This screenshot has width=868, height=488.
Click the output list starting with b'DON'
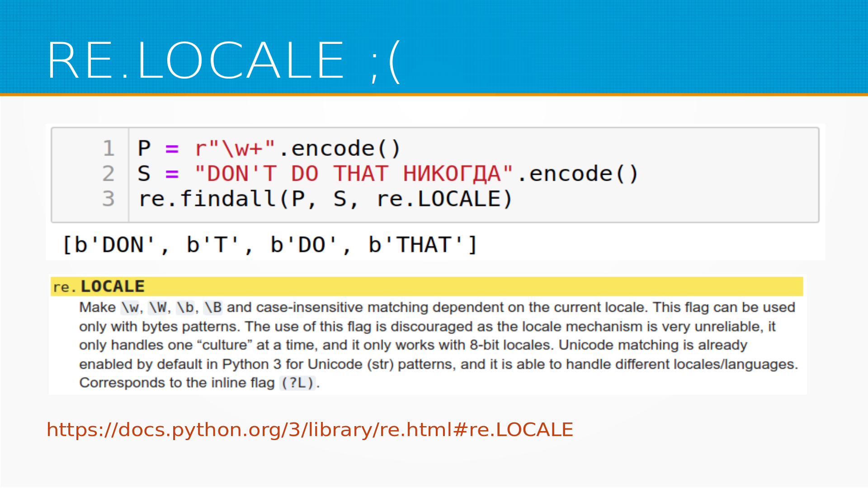pos(269,245)
